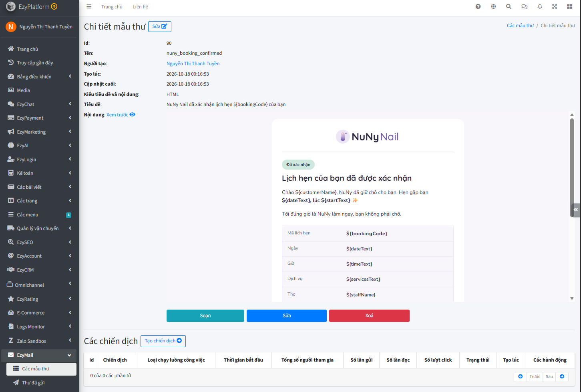The image size is (581, 392).
Task: Click the preview vertical scrollbar thumb
Action: pyautogui.click(x=572, y=168)
